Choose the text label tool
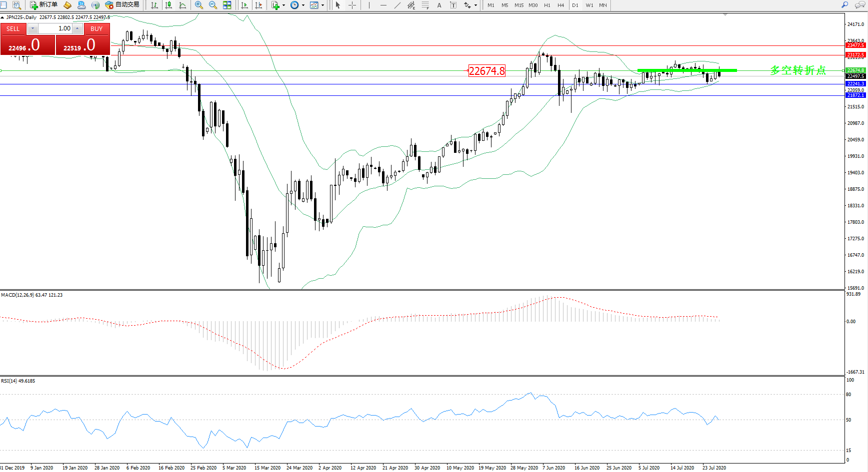The height and width of the screenshot is (472, 868). click(439, 5)
